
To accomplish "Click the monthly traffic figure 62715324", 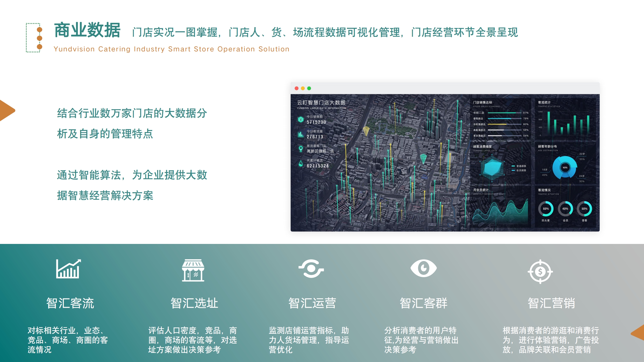I will [x=318, y=166].
